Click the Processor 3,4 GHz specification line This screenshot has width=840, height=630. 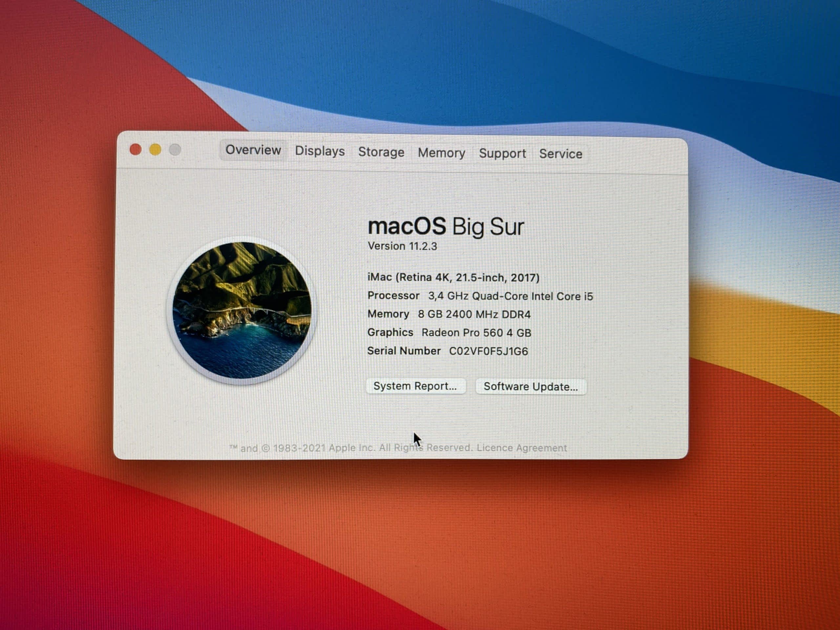480,296
